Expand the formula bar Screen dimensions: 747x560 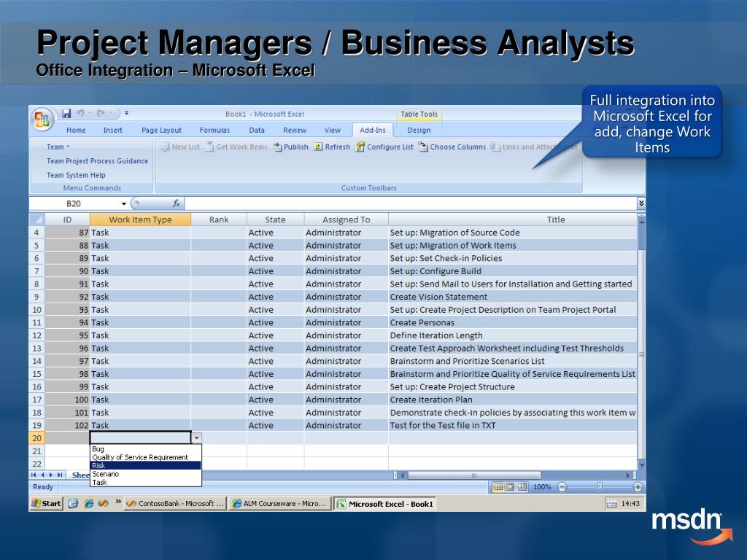coord(641,203)
